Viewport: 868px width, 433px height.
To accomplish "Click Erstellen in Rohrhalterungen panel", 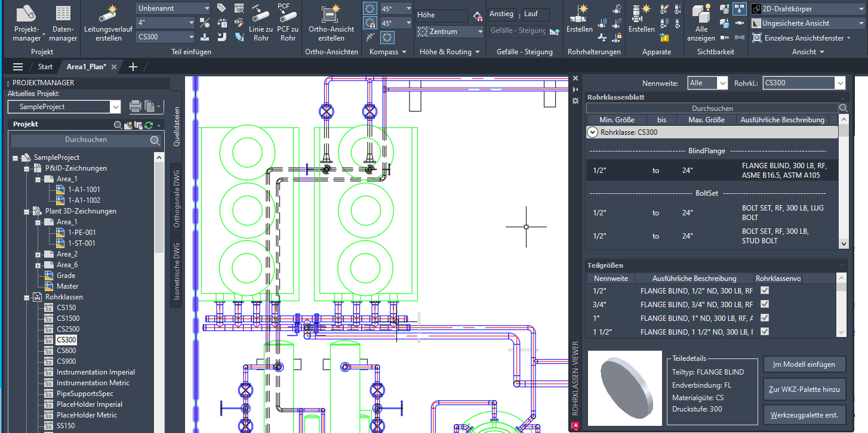I will point(580,19).
